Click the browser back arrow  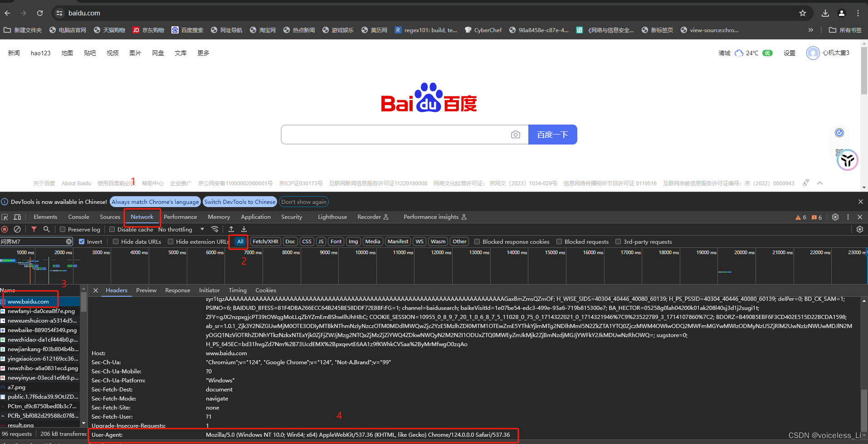[7, 13]
